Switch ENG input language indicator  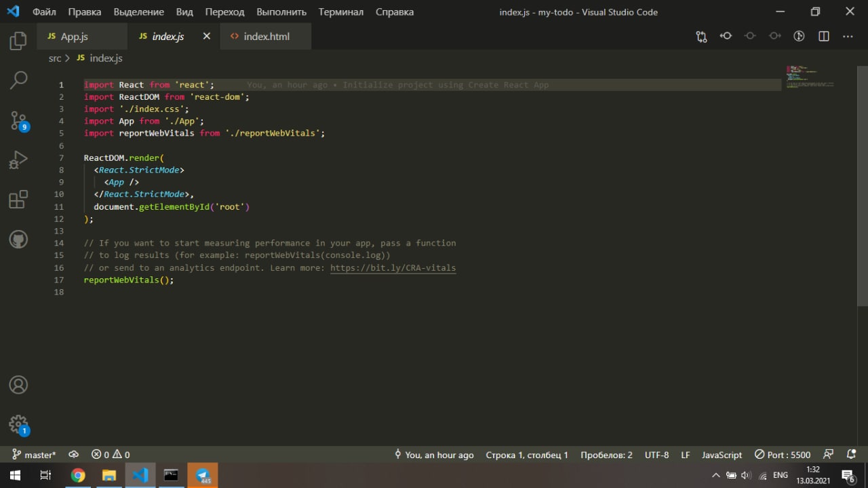coord(781,475)
